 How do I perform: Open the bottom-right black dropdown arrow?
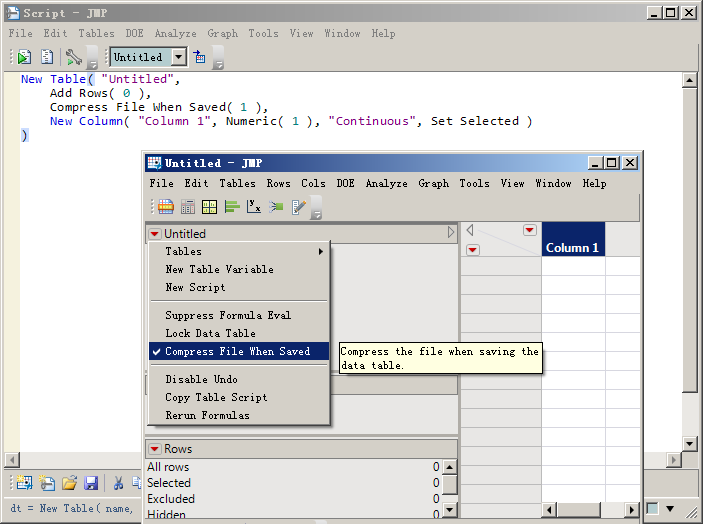coord(670,508)
